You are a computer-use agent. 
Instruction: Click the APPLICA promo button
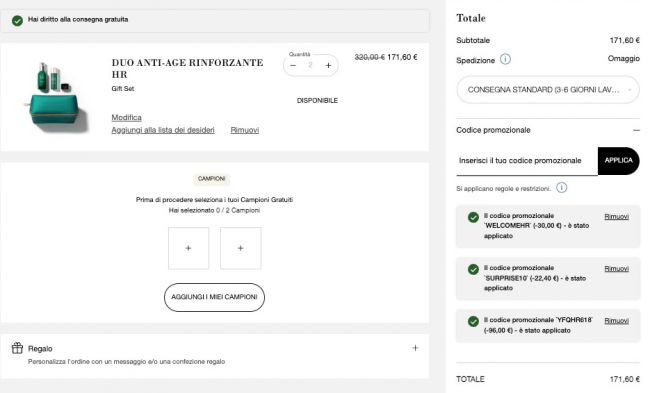point(618,160)
